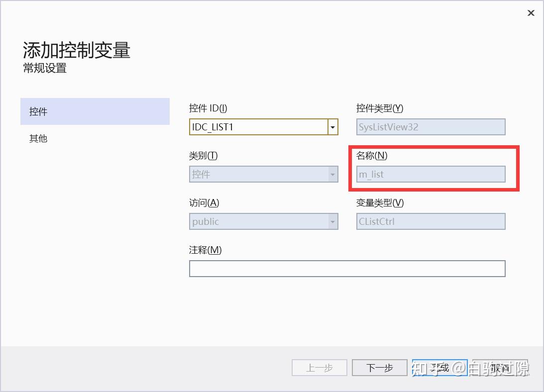Click the 控件 category value box
Viewport: 544px width, 392px height.
tap(259, 174)
